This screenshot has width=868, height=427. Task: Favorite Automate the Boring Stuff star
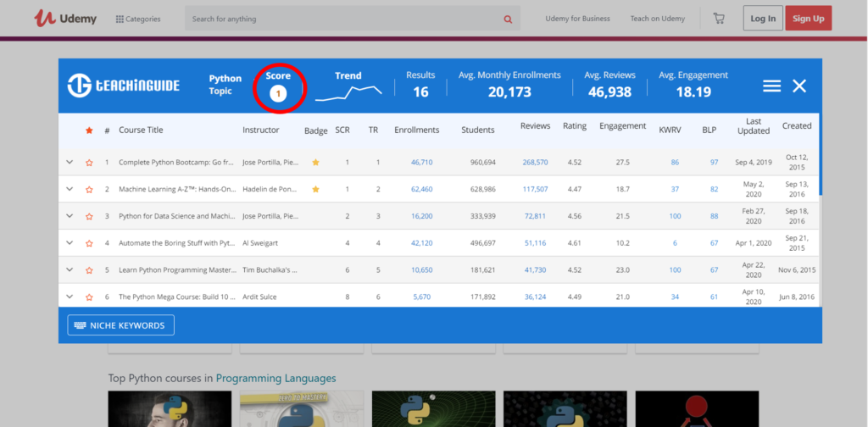pos(89,243)
